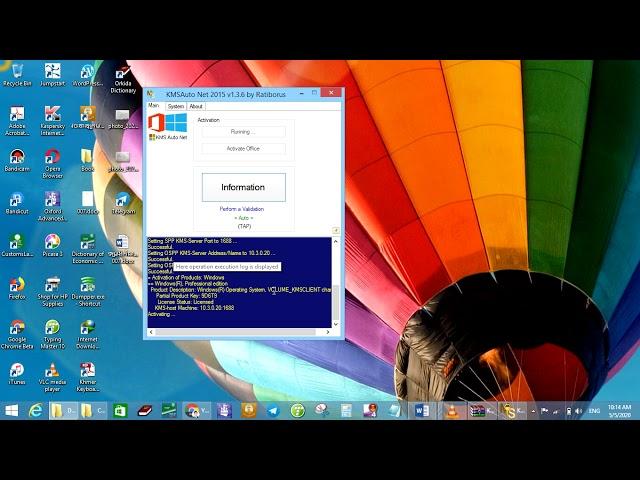Viewport: 640px width, 480px height.
Task: Click the Windows Start button
Action: coord(11,411)
